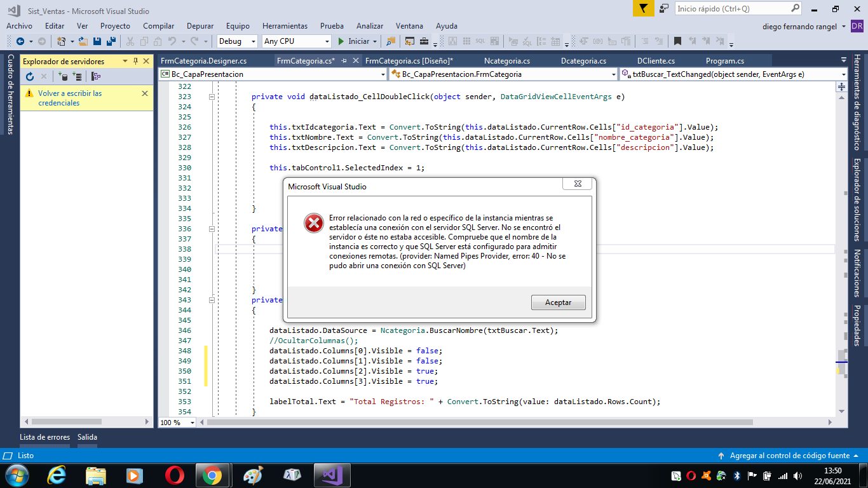Open the document tabs overflow dropdown
The height and width of the screenshot is (488, 868).
pos(843,61)
